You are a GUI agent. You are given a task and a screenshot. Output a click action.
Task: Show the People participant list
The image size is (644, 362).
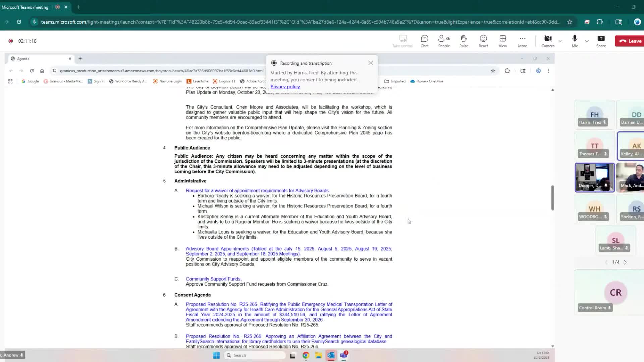click(x=444, y=41)
